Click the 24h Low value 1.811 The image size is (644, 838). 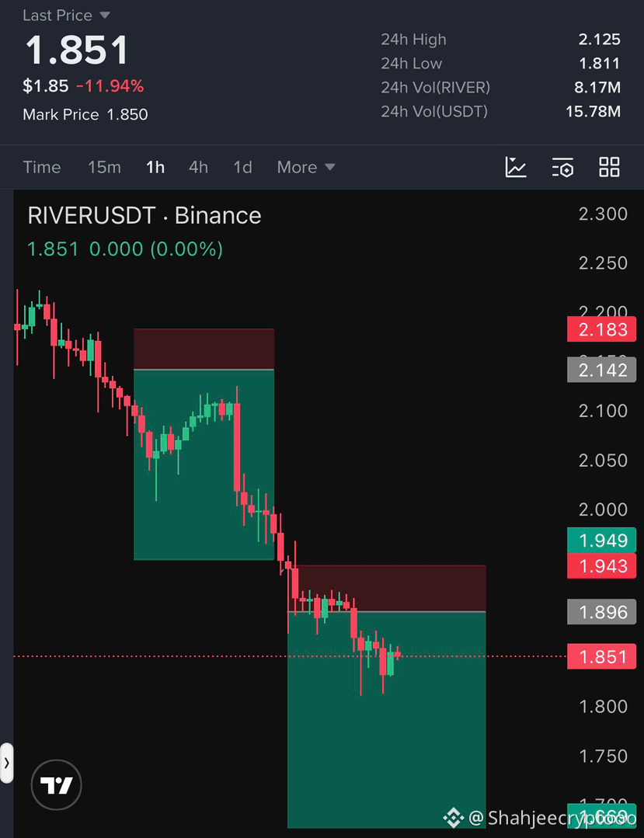[600, 63]
